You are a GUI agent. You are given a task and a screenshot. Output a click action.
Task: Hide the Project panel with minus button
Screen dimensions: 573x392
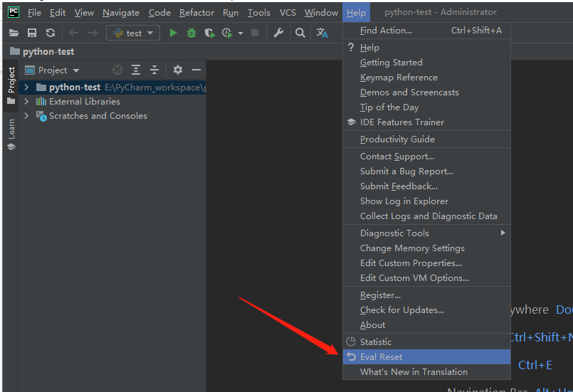click(196, 70)
